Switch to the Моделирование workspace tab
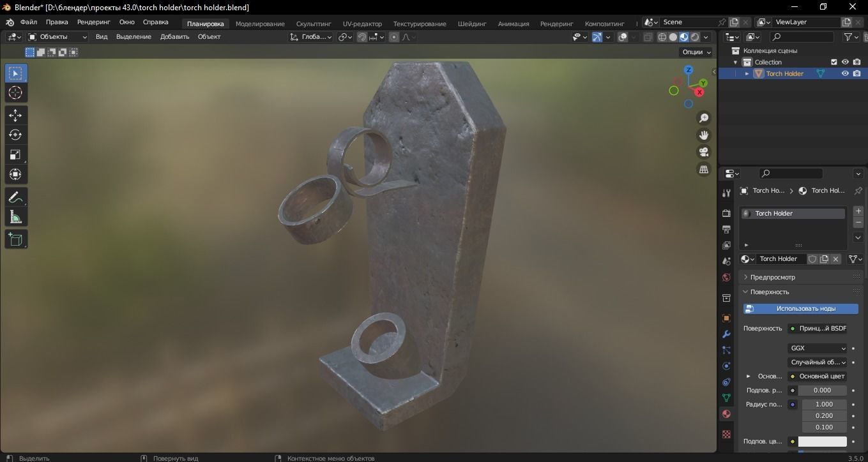Image resolution: width=868 pixels, height=462 pixels. tap(260, 24)
